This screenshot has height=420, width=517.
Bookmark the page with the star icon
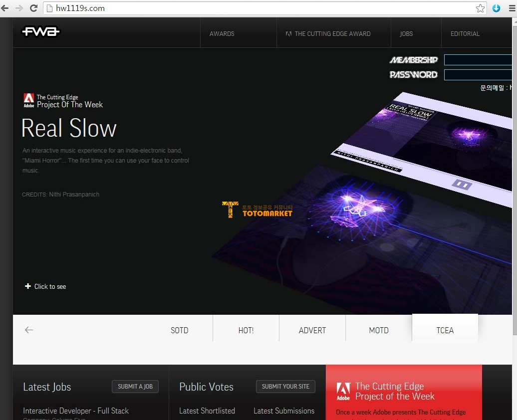(x=480, y=8)
